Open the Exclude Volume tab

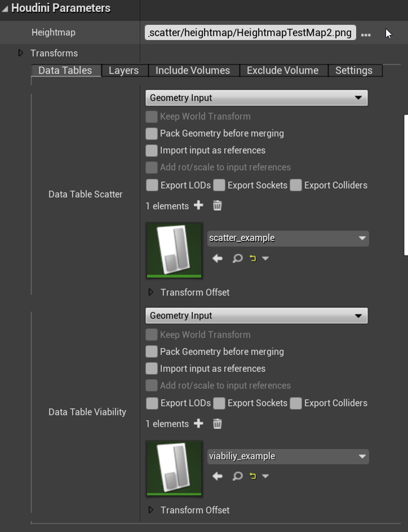tap(284, 70)
